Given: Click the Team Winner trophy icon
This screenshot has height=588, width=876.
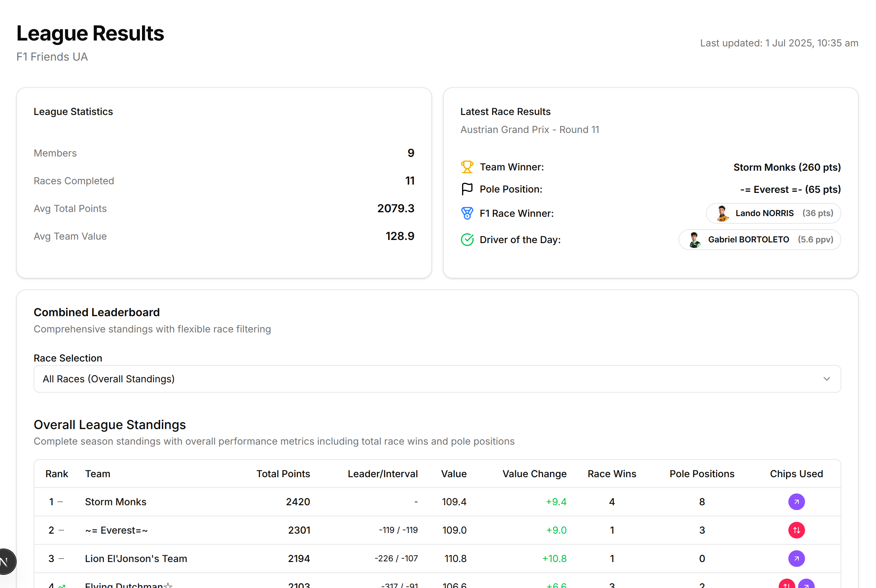Looking at the screenshot, I should tap(467, 167).
